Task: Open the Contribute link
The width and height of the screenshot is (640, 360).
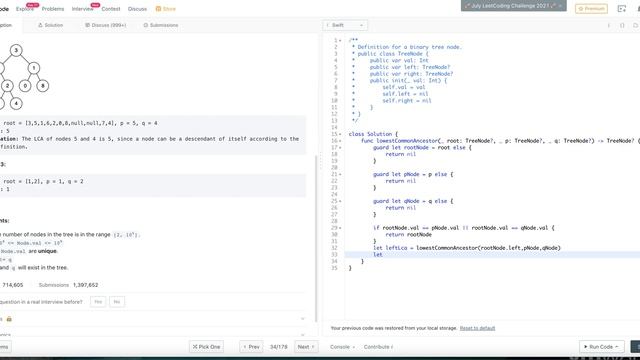Action: tap(378, 347)
